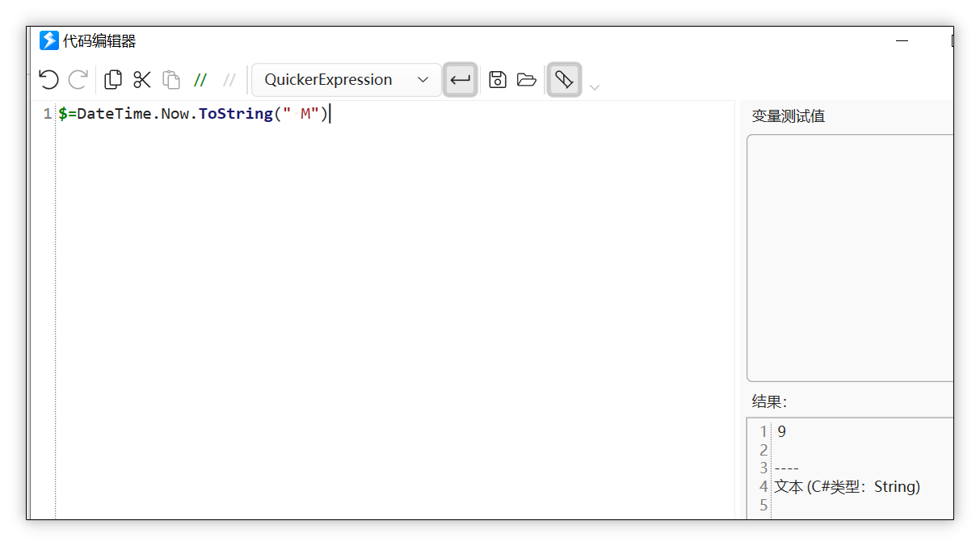The height and width of the screenshot is (546, 980).
Task: Toggle the word wrap return-arrow button
Action: point(461,79)
